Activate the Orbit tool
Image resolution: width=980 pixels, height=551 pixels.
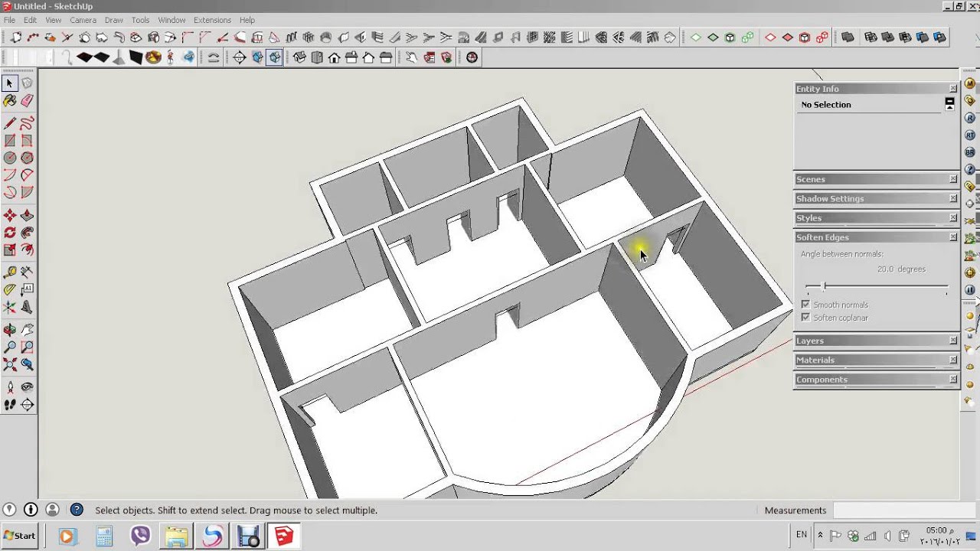pyautogui.click(x=10, y=330)
